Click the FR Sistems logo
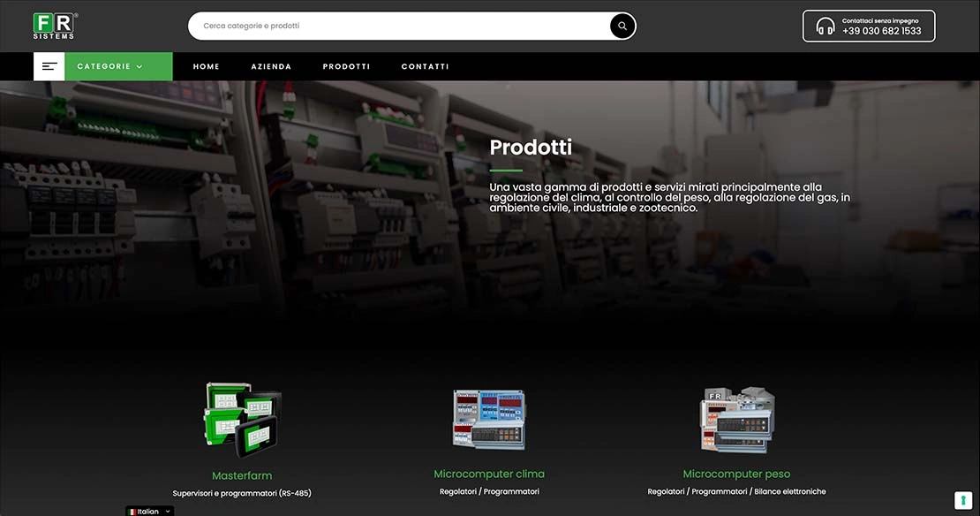The image size is (980, 516). (x=55, y=27)
